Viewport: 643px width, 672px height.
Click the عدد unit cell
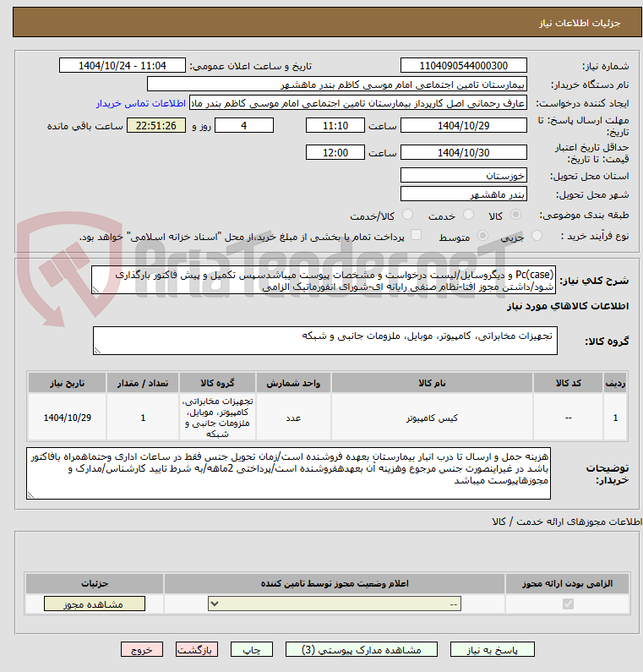coord(293,418)
